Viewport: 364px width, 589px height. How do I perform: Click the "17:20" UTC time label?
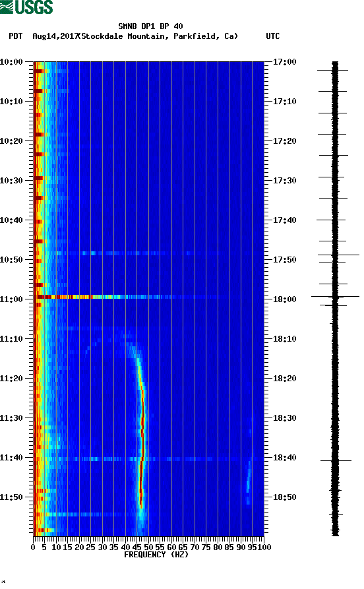point(284,141)
